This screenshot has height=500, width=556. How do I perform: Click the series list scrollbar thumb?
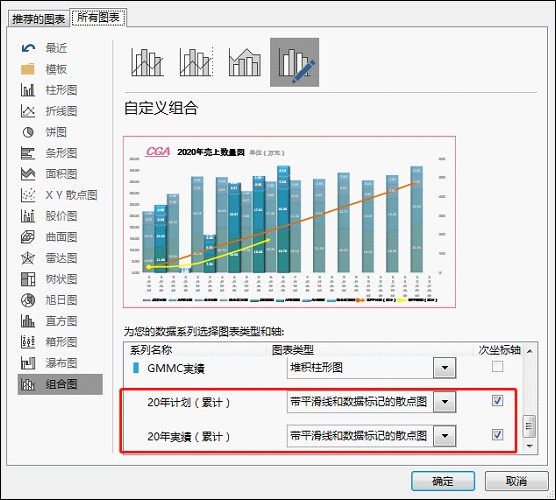click(529, 426)
